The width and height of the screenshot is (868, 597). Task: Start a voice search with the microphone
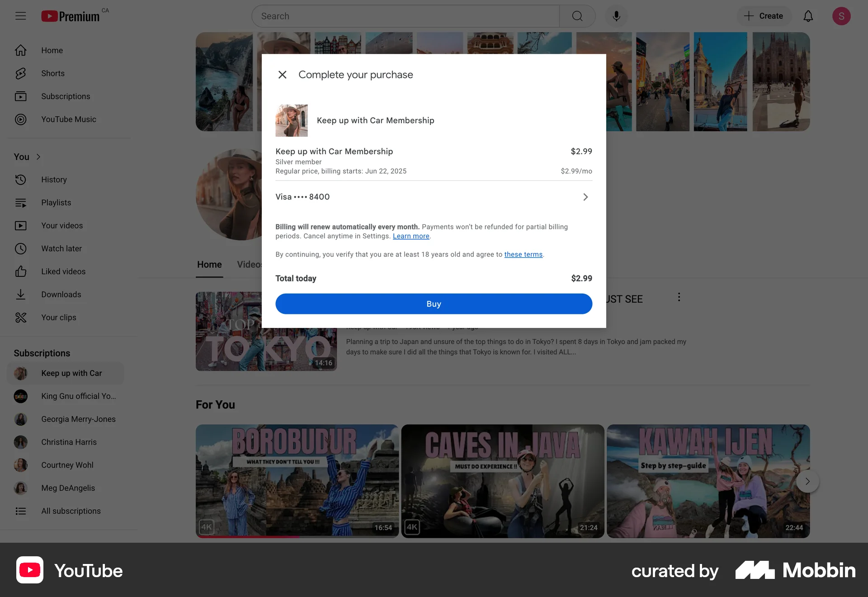tap(616, 16)
